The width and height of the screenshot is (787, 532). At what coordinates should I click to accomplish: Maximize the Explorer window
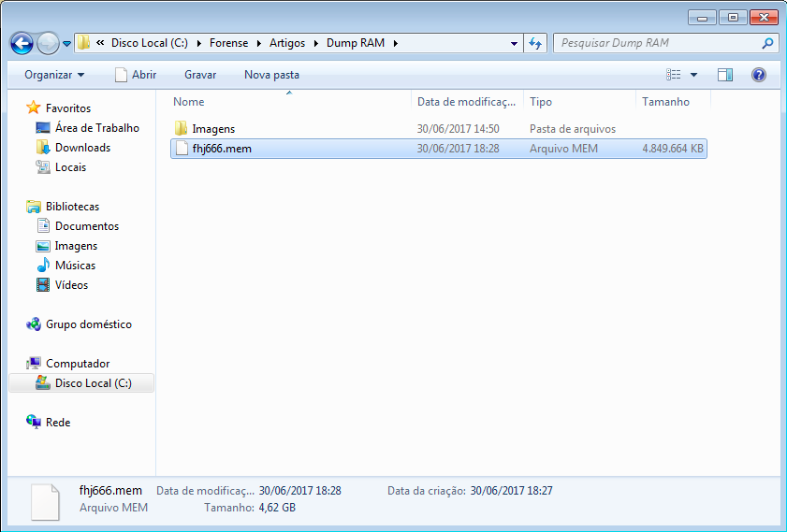pos(733,18)
